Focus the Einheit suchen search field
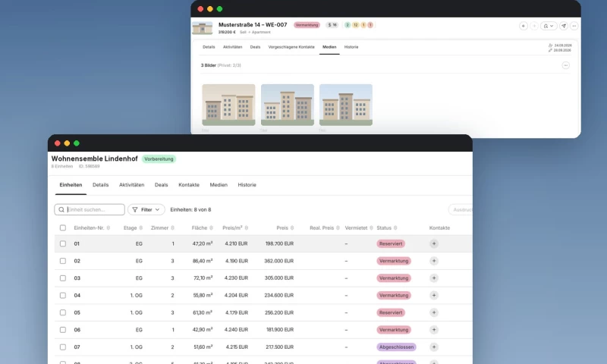This screenshot has width=607, height=364. pos(90,209)
